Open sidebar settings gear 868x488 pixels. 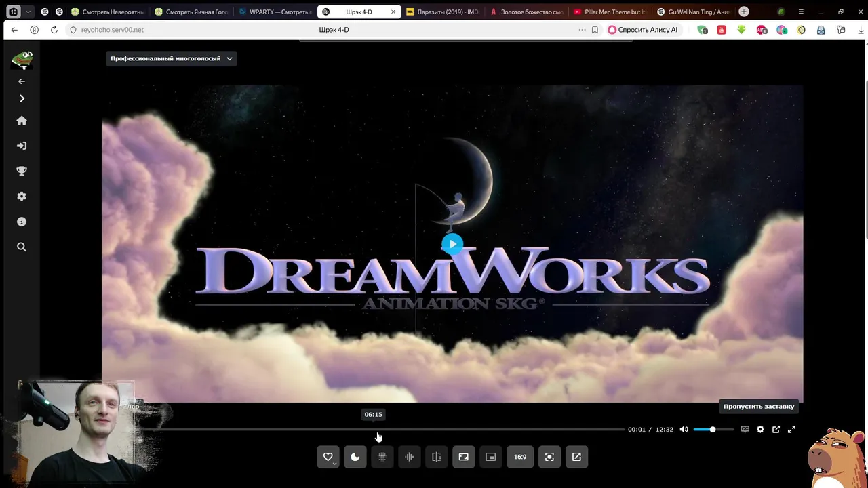coord(22,197)
